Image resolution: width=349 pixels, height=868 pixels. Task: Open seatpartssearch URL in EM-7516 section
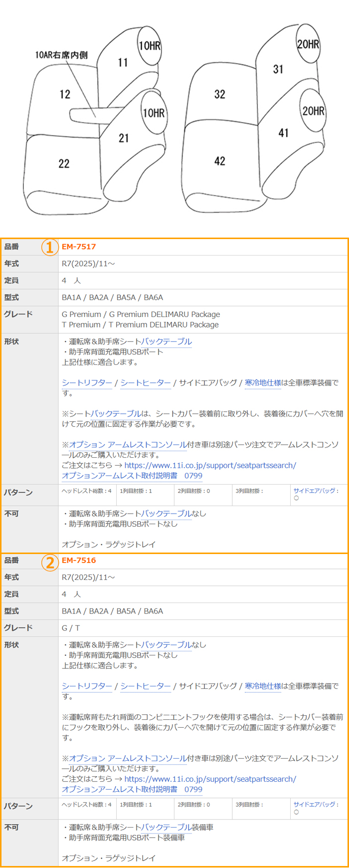[x=210, y=779]
